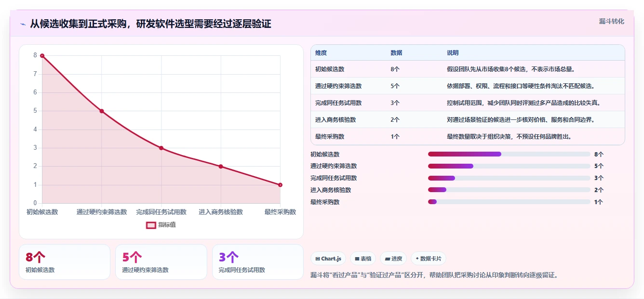
Task: Click the x-axis label 初始候选数
Action: point(42,212)
